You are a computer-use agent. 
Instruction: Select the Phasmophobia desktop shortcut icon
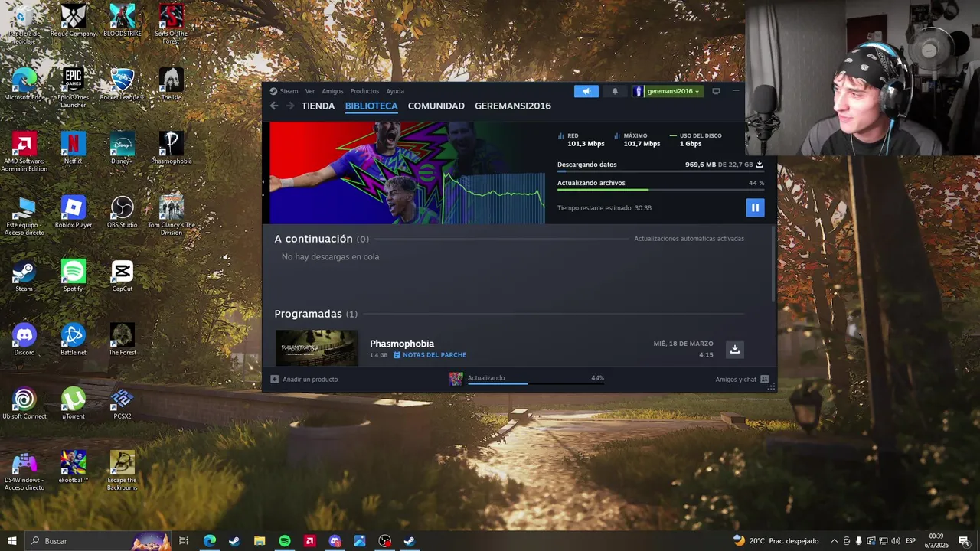[171, 148]
